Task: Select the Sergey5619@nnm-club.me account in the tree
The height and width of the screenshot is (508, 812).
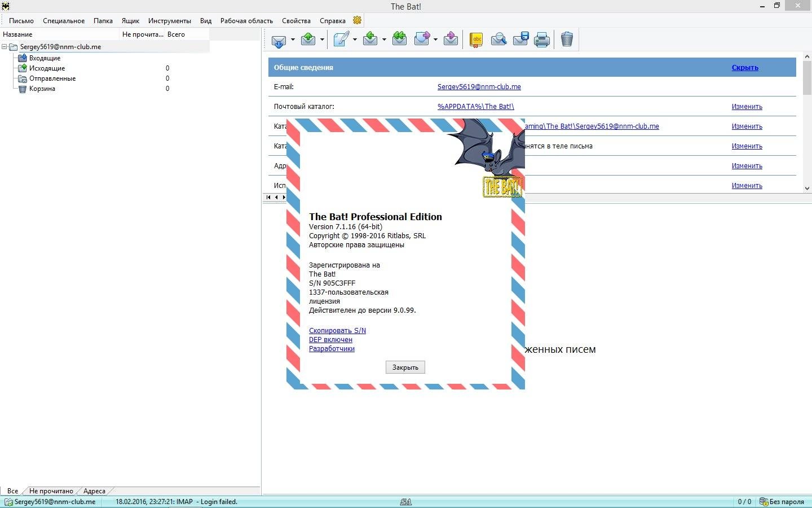Action: click(60, 47)
